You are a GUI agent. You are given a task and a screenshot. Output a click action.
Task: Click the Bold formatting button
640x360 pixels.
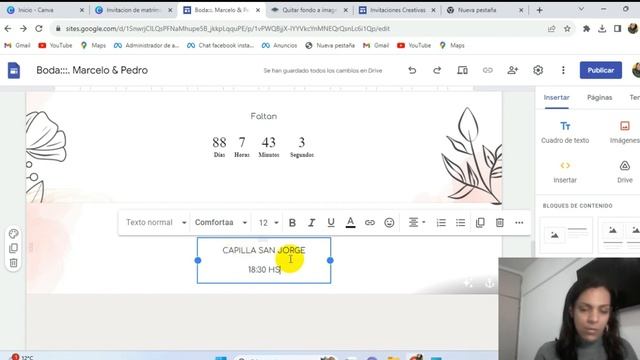tap(292, 222)
